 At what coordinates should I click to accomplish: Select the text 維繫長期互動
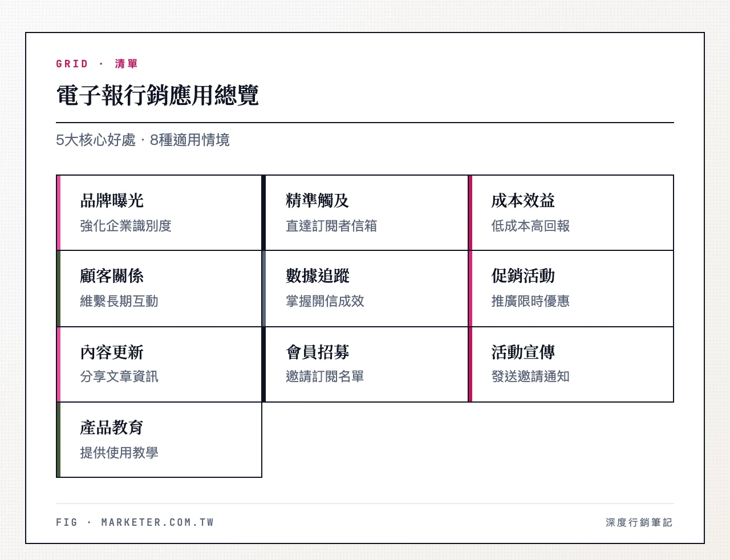(119, 301)
